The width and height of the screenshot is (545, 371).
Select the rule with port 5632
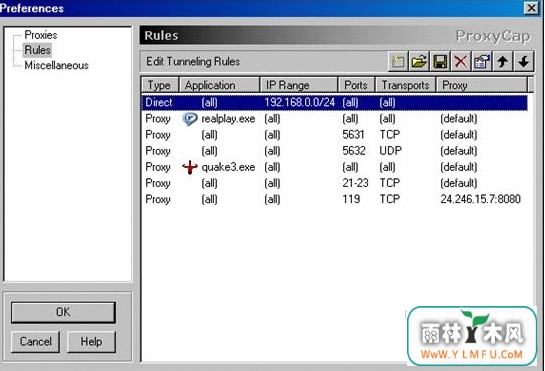[335, 151]
